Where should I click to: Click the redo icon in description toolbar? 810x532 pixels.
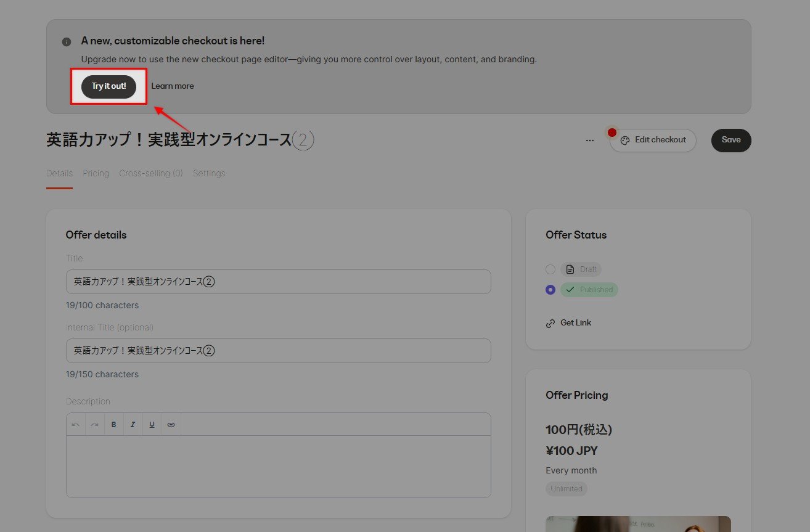point(95,425)
